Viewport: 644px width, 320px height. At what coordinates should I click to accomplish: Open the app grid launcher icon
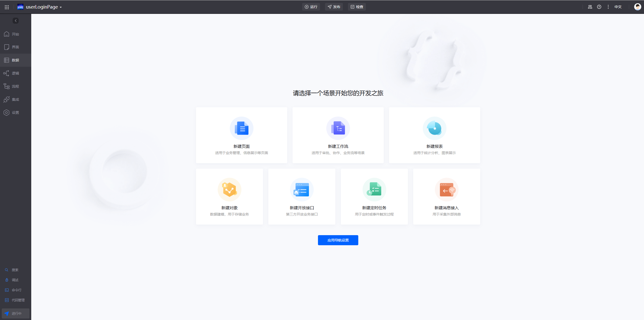[x=7, y=7]
